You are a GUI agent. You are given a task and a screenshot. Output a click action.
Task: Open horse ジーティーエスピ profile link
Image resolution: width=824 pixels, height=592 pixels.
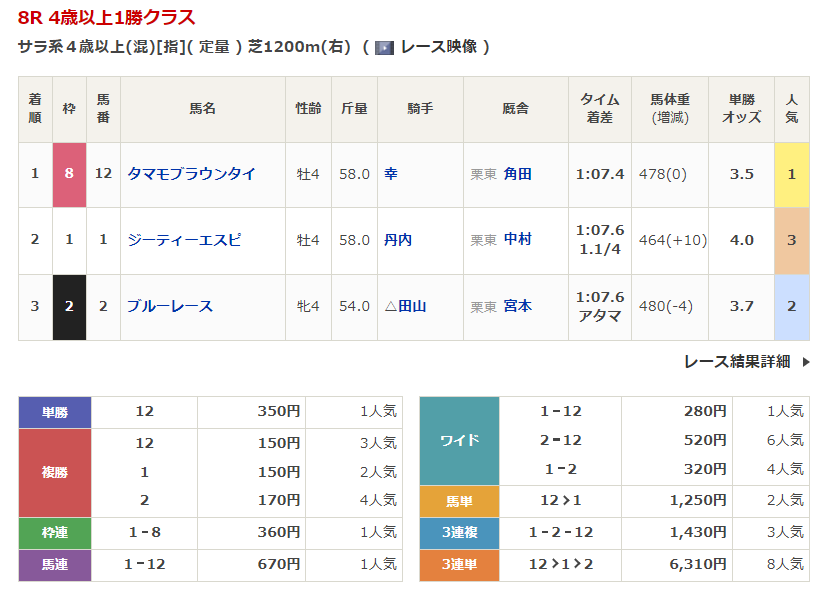pyautogui.click(x=184, y=240)
